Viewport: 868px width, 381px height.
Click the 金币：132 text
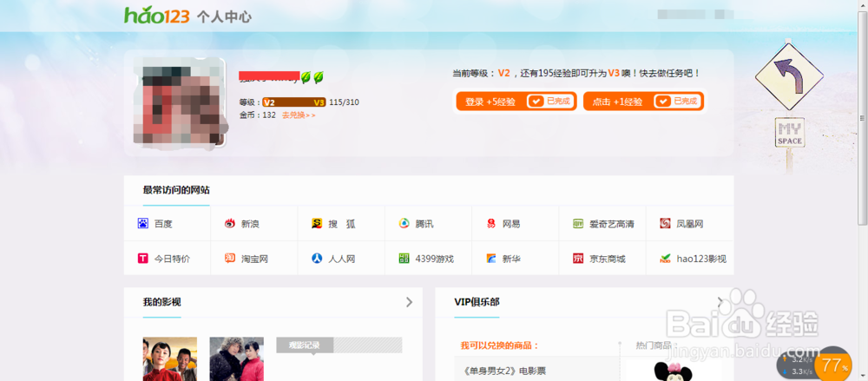(258, 115)
